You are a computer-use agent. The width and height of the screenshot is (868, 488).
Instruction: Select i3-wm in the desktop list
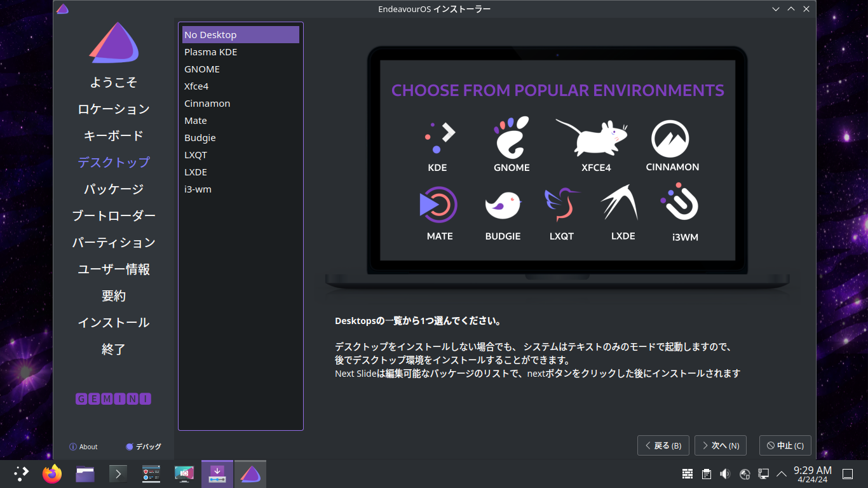click(241, 189)
